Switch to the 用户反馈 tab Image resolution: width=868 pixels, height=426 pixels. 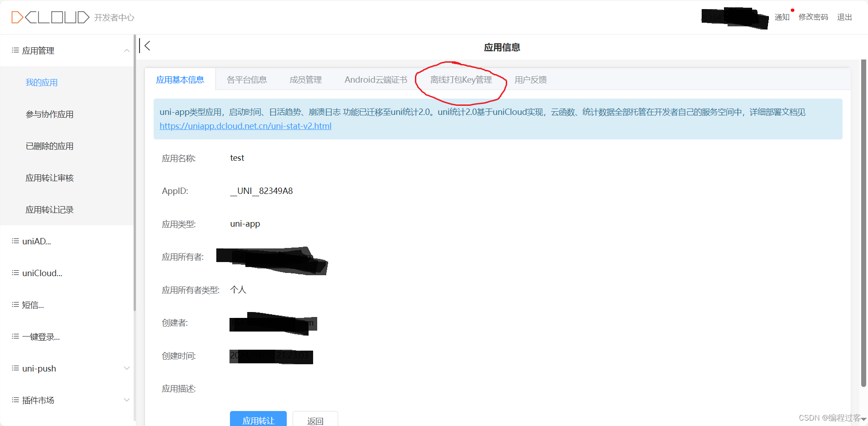click(x=530, y=79)
